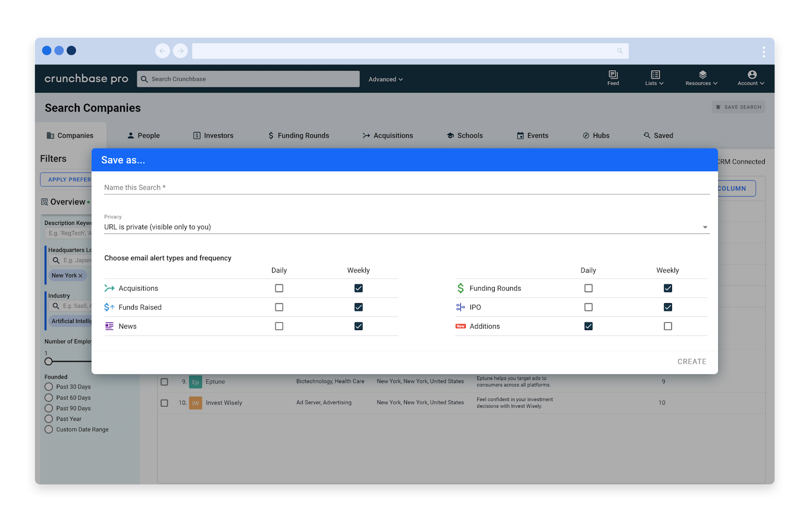The width and height of the screenshot is (812, 521).
Task: Switch to the Events tab
Action: 532,136
